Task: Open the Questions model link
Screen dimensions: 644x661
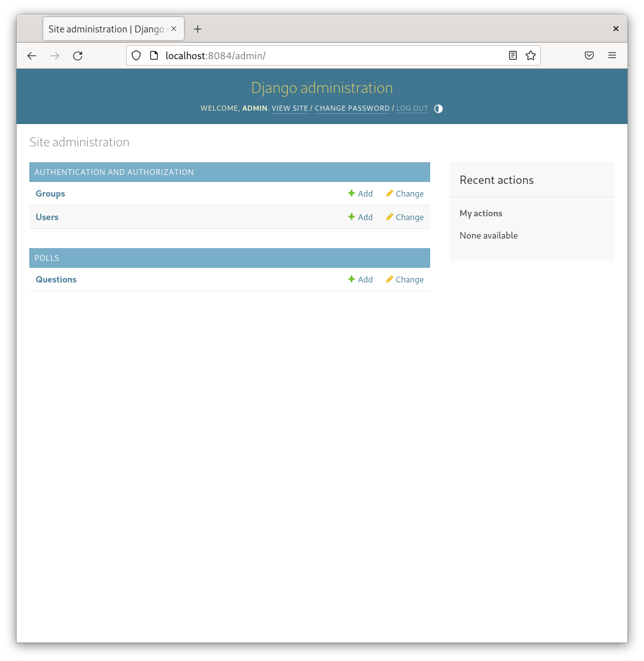Action: [56, 280]
